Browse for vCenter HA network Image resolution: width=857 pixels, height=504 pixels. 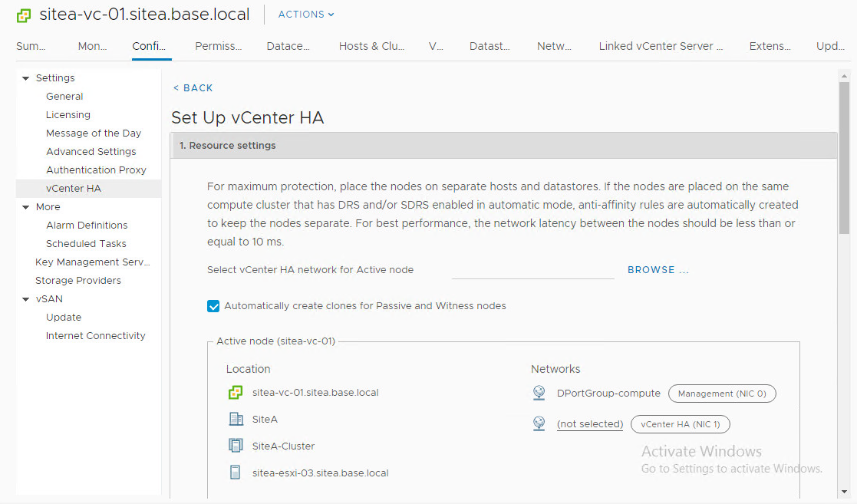[658, 270]
